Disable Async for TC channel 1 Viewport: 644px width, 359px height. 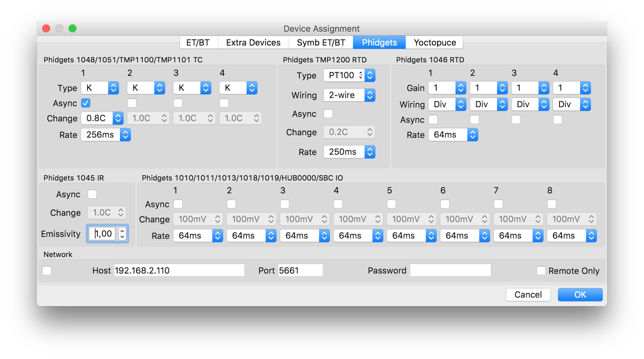coord(86,103)
